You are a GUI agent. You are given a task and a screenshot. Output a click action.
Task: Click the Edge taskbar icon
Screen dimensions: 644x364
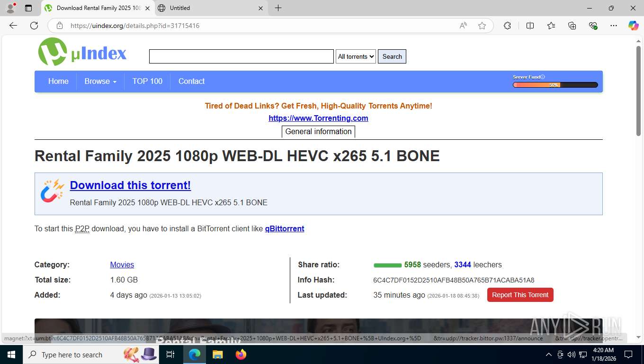(x=194, y=355)
